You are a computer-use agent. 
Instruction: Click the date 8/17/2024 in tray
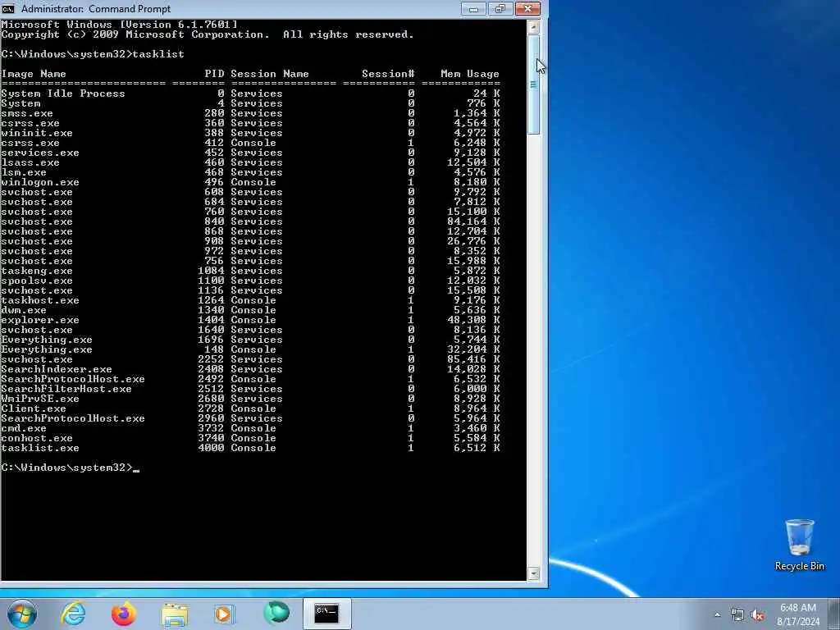click(798, 622)
